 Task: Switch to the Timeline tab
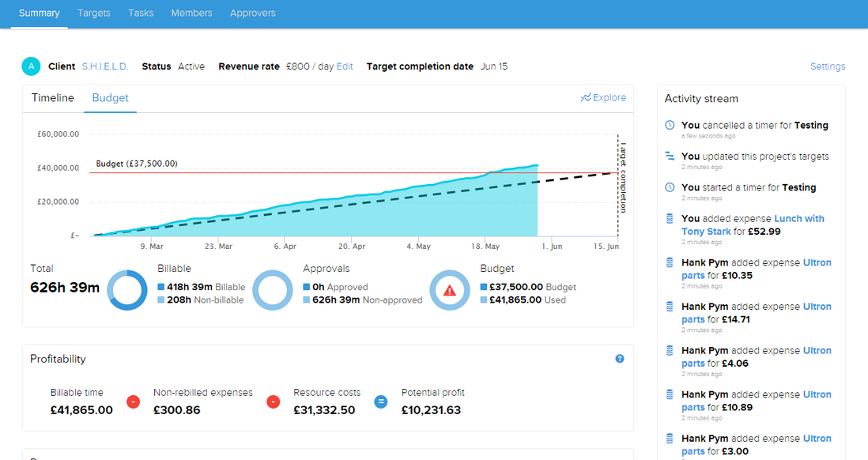pos(52,97)
